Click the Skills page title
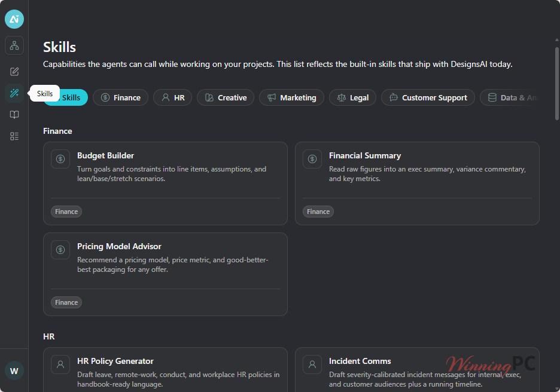The height and width of the screenshot is (392, 560). pos(60,47)
